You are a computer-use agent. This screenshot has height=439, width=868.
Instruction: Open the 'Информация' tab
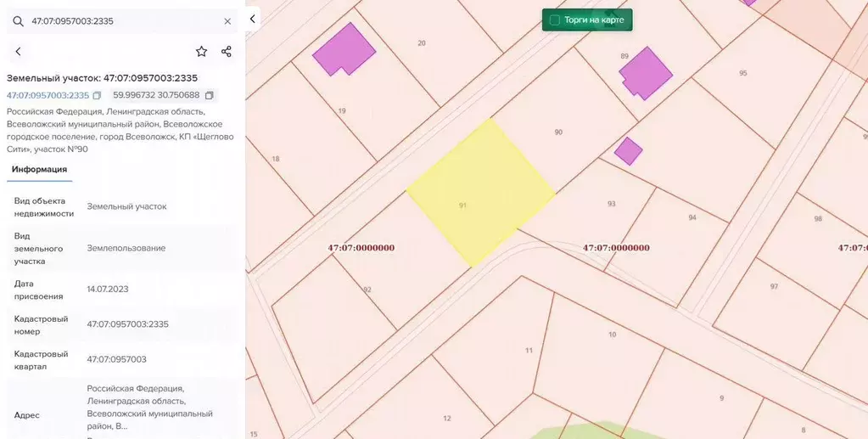point(39,169)
